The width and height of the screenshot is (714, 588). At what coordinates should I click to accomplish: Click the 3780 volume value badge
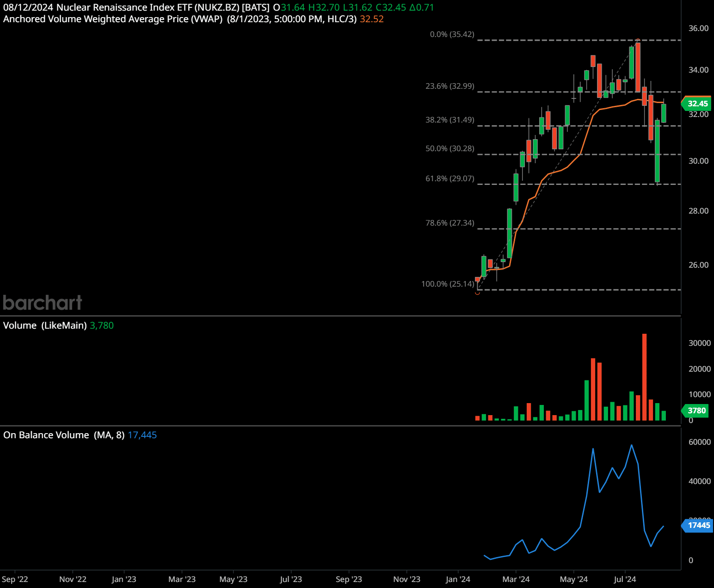tap(696, 410)
